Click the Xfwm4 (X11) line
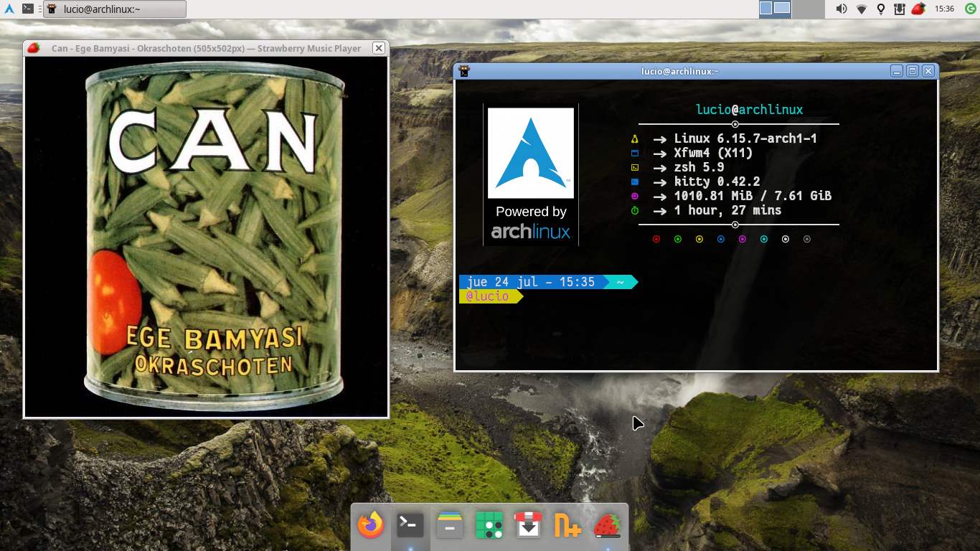The width and height of the screenshot is (980, 551). pos(713,153)
